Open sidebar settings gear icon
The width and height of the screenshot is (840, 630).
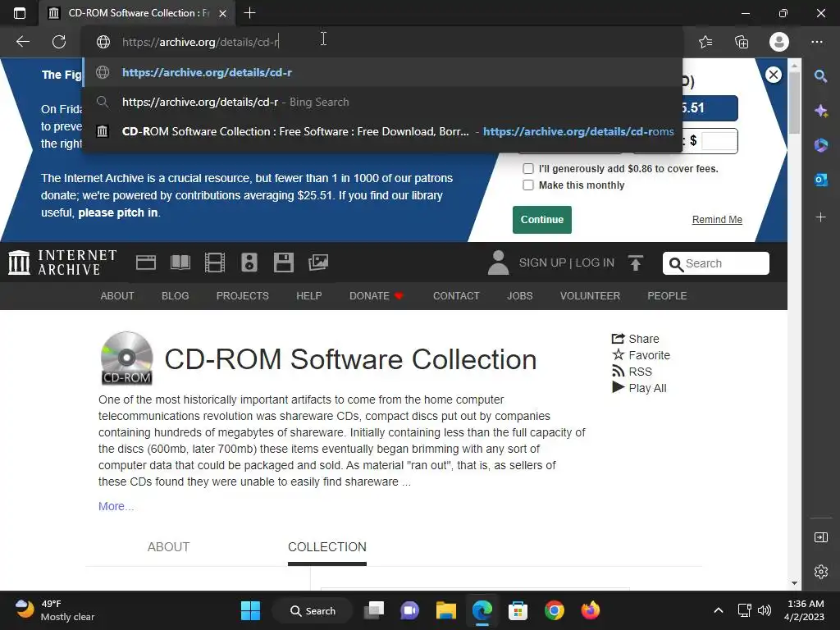coord(820,572)
